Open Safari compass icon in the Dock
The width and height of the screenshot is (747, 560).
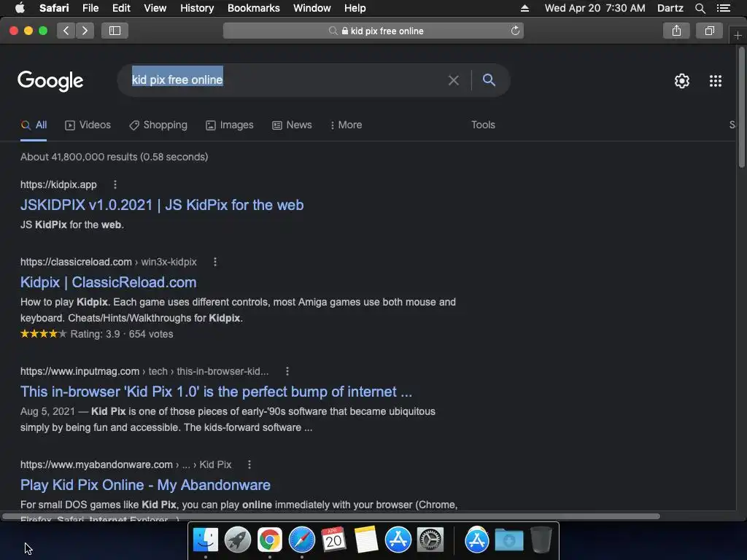pos(301,540)
